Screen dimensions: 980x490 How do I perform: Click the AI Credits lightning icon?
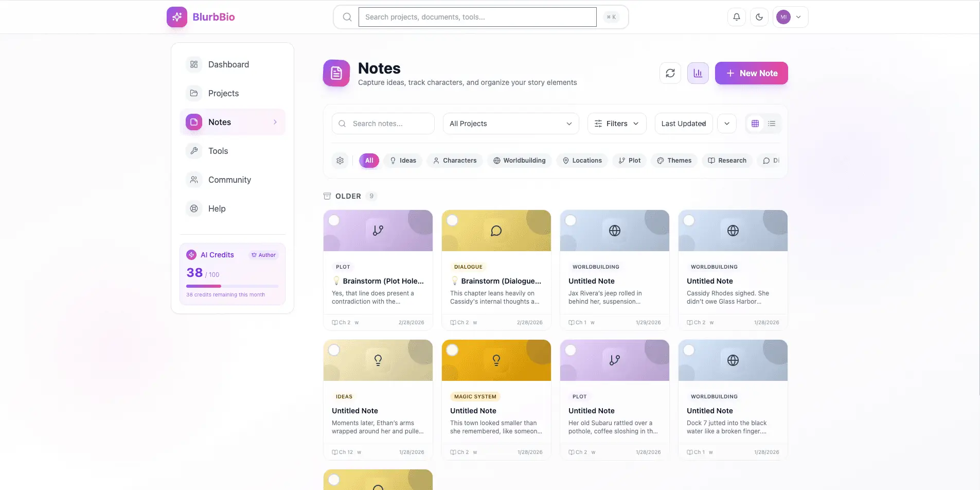point(191,255)
